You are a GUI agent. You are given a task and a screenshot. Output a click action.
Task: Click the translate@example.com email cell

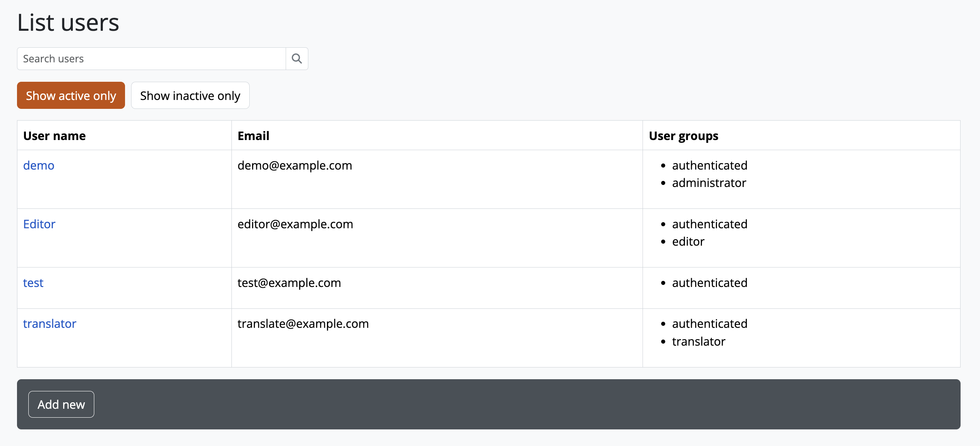303,324
